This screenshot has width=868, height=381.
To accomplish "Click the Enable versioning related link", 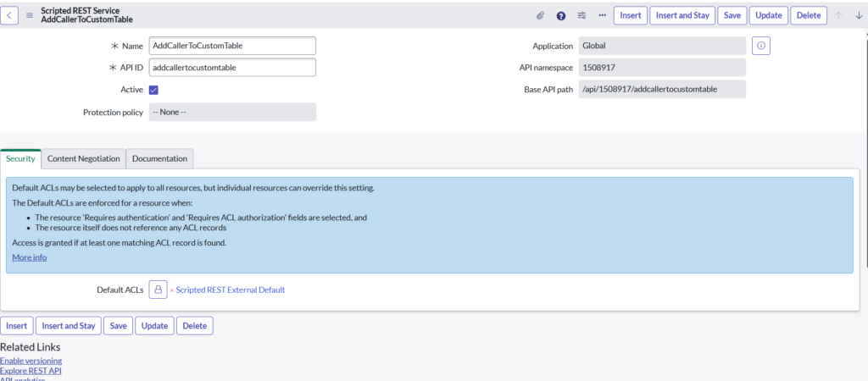I will click(31, 361).
